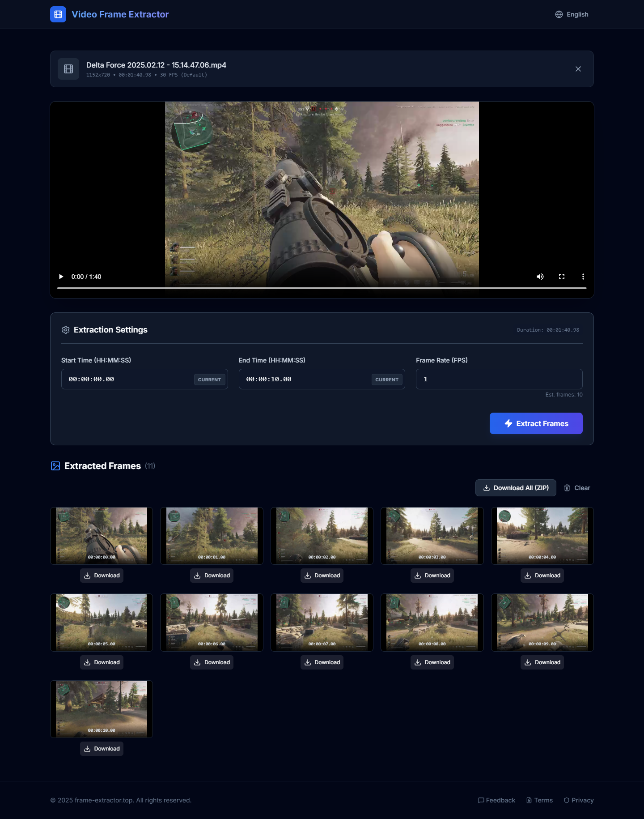This screenshot has width=644, height=819.
Task: Download the 00:00:05.00 frame
Action: pos(102,662)
